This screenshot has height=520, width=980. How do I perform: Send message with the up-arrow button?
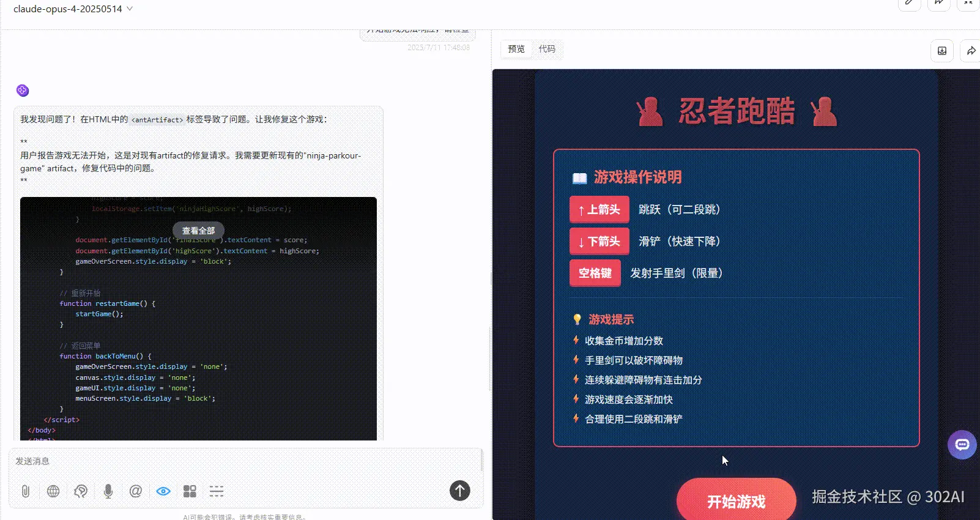pos(460,490)
